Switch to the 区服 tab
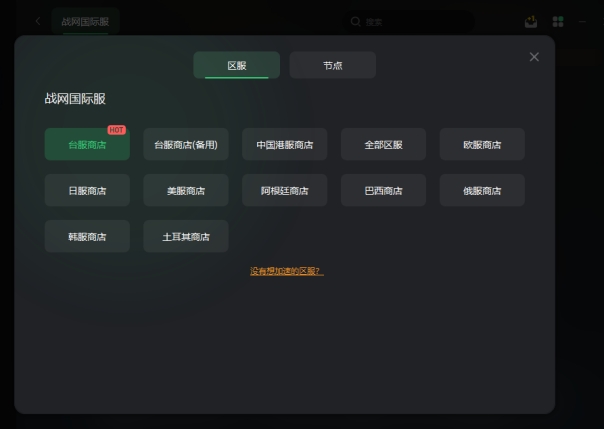 coord(237,65)
